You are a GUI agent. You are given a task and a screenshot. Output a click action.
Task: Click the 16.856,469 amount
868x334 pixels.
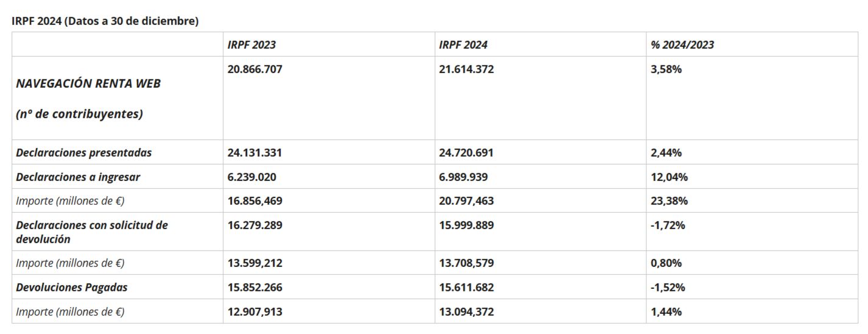pos(254,201)
